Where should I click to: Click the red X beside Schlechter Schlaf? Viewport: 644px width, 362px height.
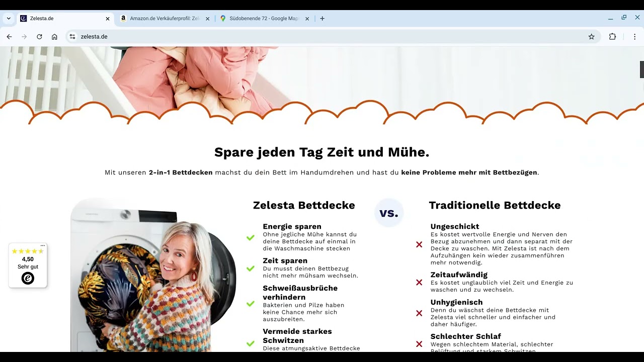tap(419, 344)
